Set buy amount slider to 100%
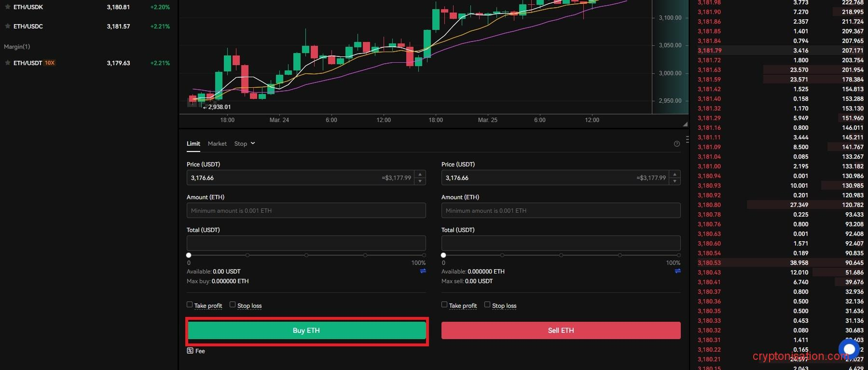 coord(424,255)
